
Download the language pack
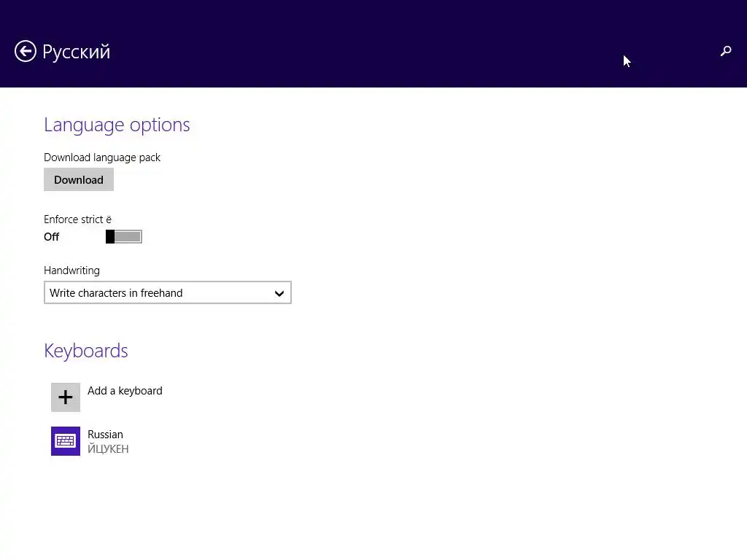coord(79,179)
